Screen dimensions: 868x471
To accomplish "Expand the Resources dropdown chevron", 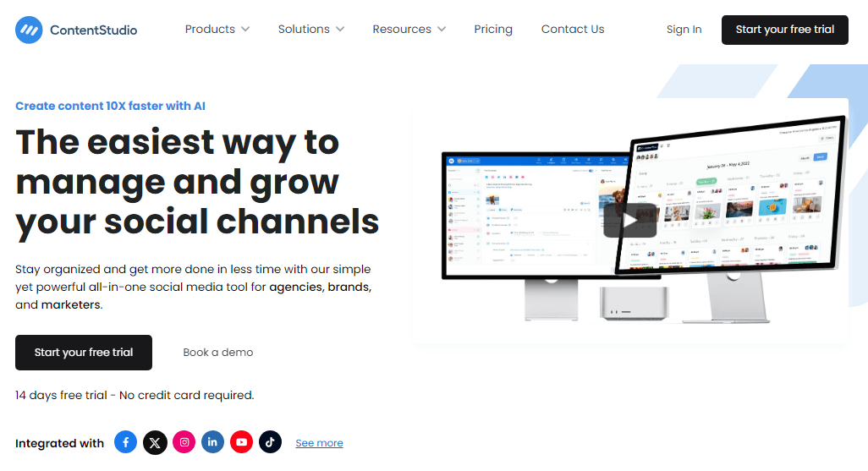I will tap(442, 30).
